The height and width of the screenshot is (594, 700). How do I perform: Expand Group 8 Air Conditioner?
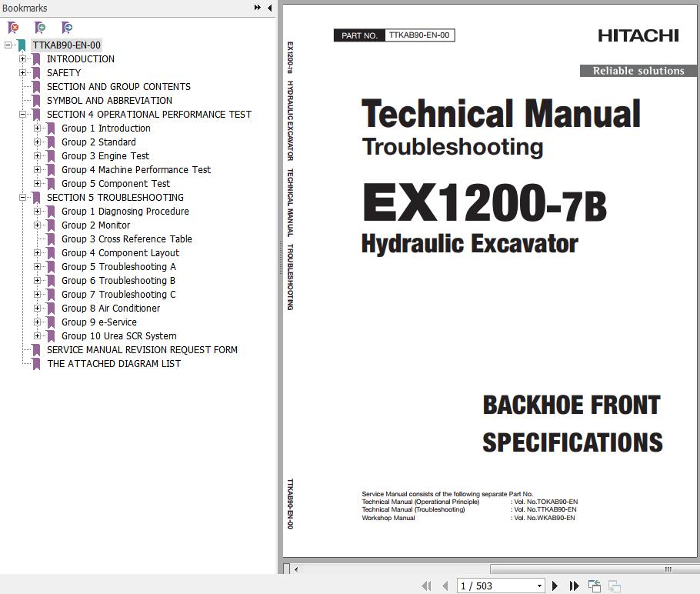pos(38,309)
